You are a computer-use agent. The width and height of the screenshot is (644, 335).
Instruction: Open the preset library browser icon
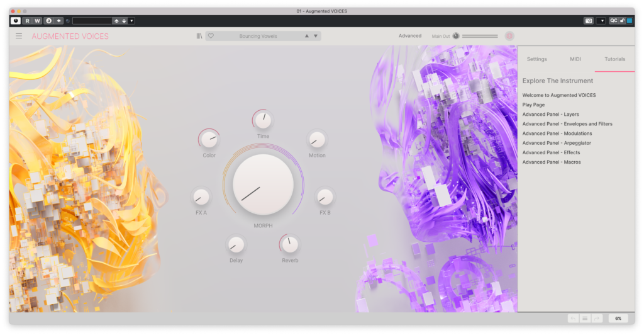199,36
